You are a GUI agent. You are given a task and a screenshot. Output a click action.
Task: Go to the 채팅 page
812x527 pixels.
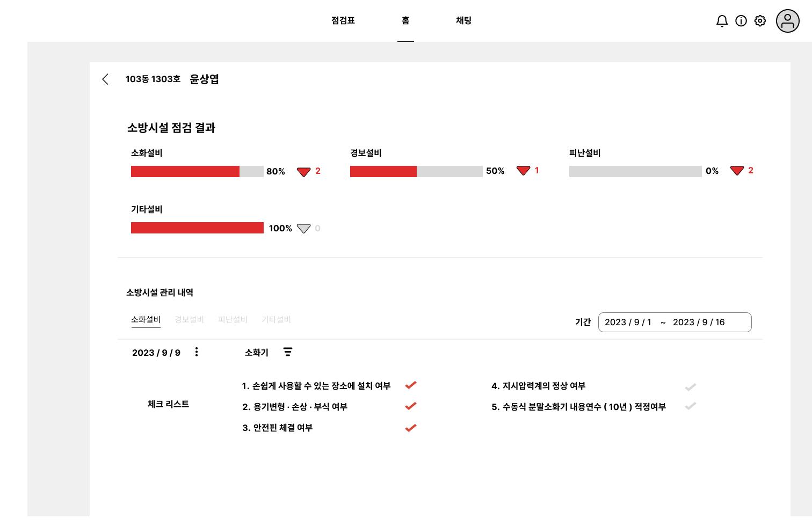coord(463,21)
